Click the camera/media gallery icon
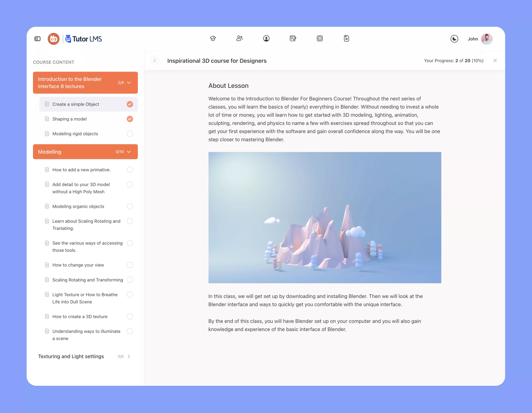 (320, 38)
